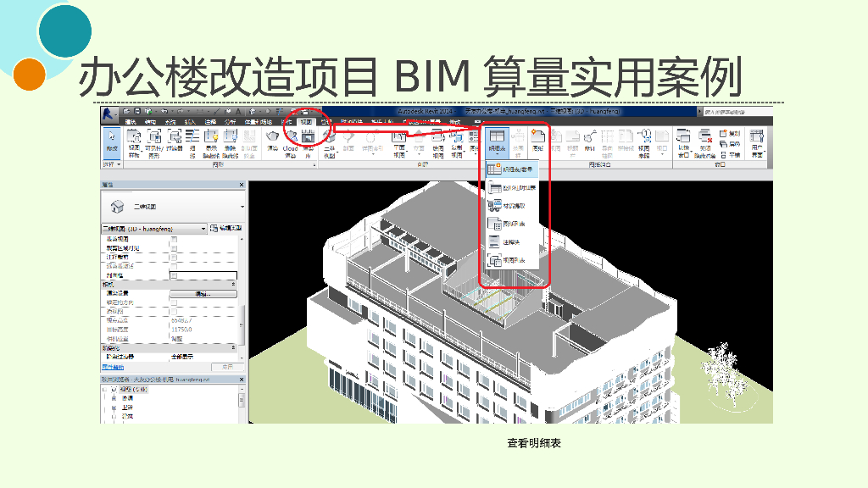Click the Remove Hidden Lines tool

click(231, 142)
